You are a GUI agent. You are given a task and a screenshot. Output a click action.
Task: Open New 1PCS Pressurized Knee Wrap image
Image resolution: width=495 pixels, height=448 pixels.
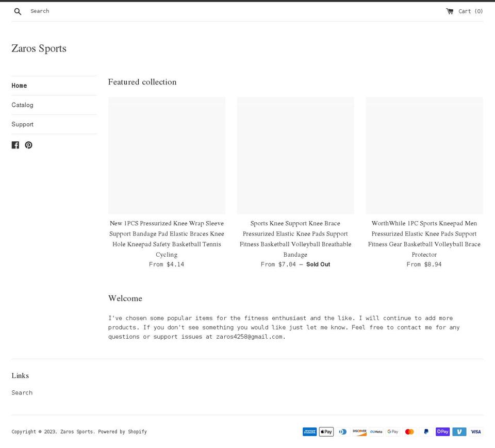[167, 156]
